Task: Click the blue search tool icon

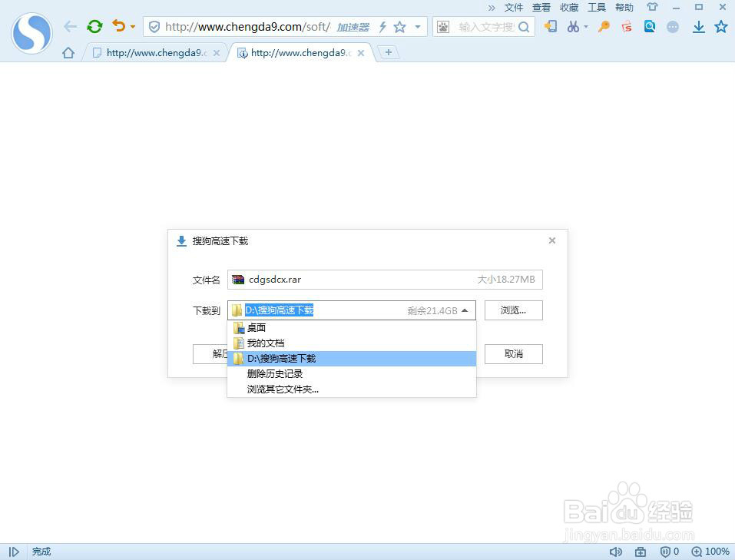Action: 650,26
